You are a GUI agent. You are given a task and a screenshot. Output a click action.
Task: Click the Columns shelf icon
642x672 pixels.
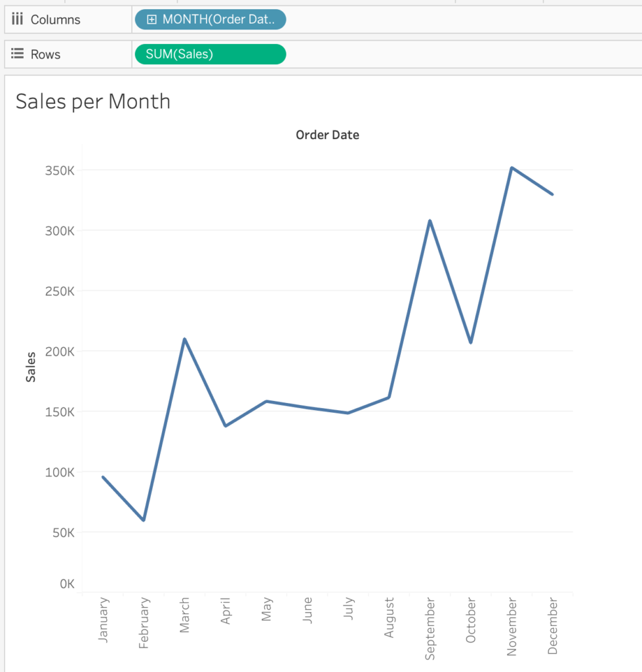18,19
